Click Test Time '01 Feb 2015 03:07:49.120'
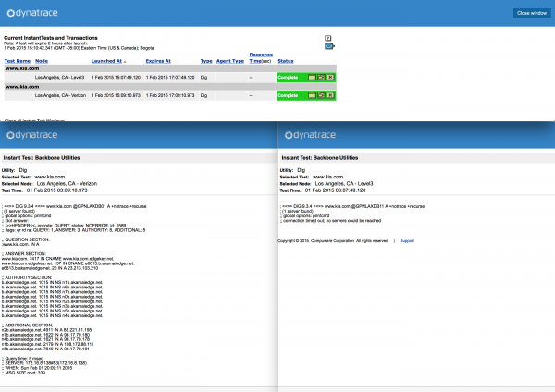Image resolution: width=555 pixels, height=392 pixels. click(x=335, y=190)
